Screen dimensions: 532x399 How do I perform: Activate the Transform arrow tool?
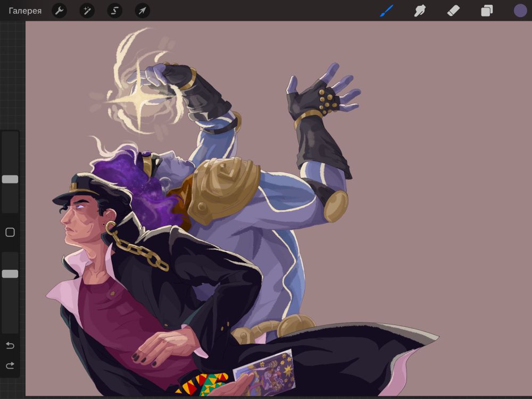[x=143, y=11]
